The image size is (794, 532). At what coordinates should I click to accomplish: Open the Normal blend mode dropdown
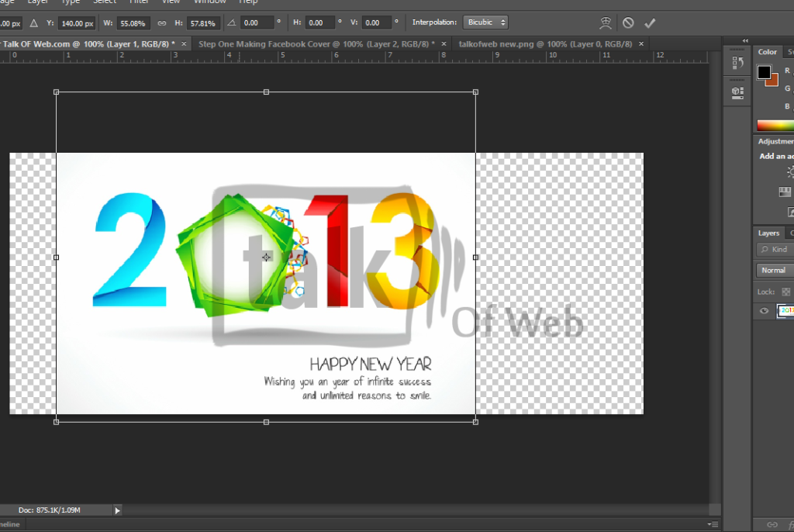[x=775, y=270]
